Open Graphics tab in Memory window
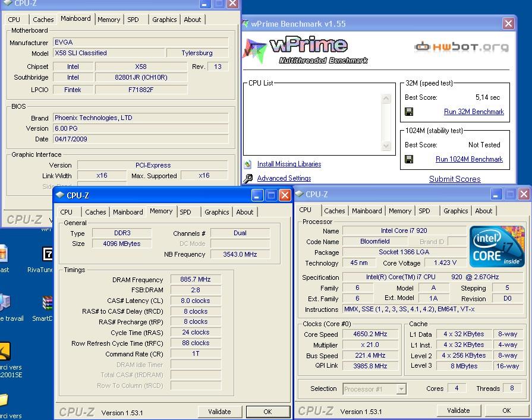 216,212
